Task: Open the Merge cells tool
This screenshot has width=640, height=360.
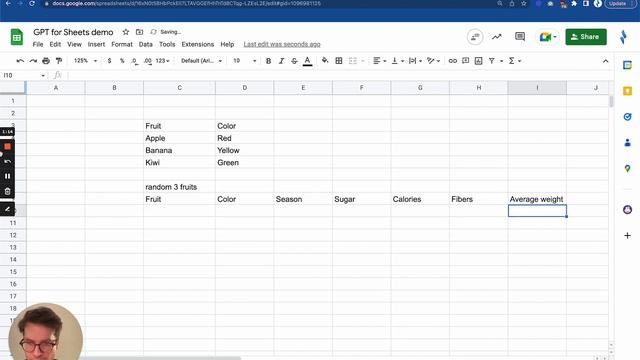Action: point(353,61)
